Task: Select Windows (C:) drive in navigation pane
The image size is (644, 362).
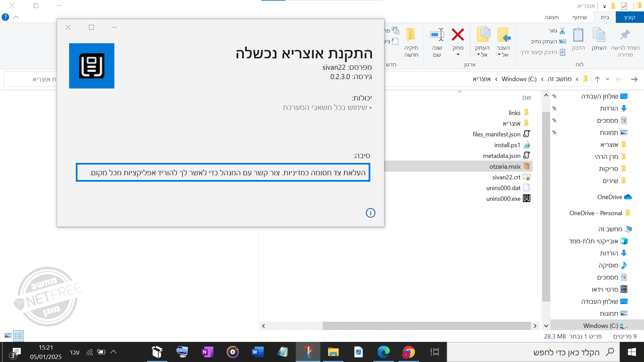Action: pos(605,325)
